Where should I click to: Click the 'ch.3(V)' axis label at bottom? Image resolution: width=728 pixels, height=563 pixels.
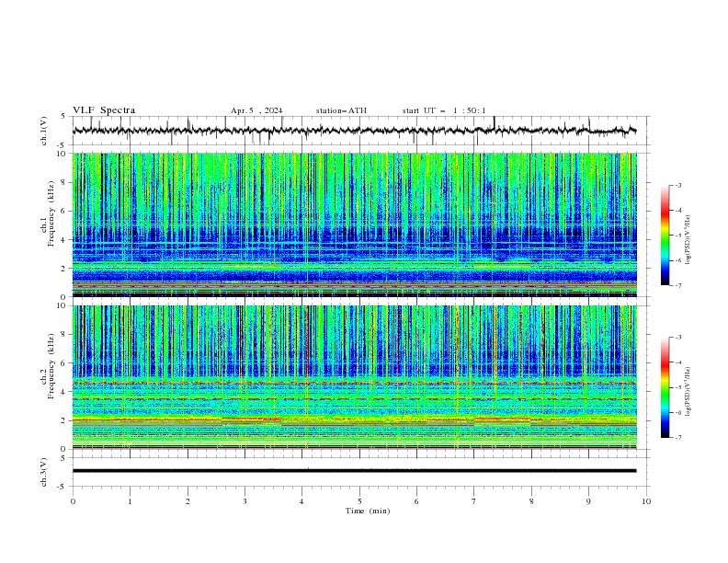pos(44,472)
